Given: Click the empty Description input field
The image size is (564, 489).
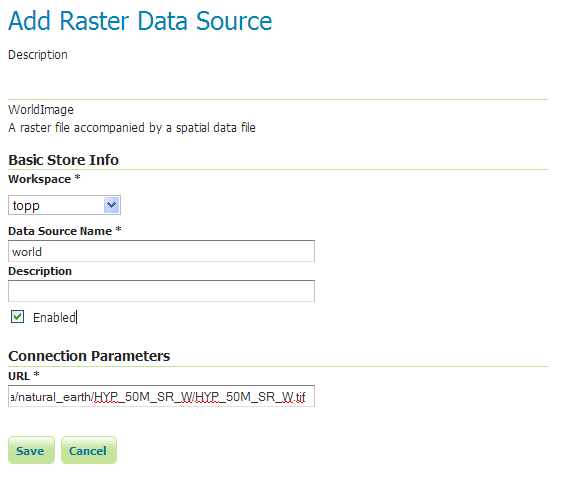Looking at the screenshot, I should [x=162, y=291].
